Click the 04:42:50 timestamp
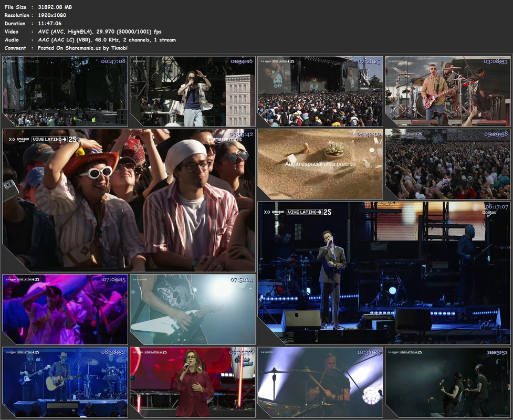 tap(369, 134)
